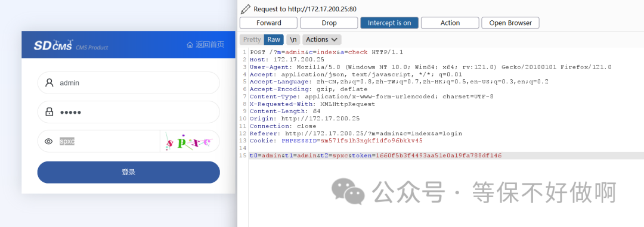644x227 pixels.
Task: Click the X-Requested-With: XMLHttpRequest line
Action: click(x=312, y=104)
